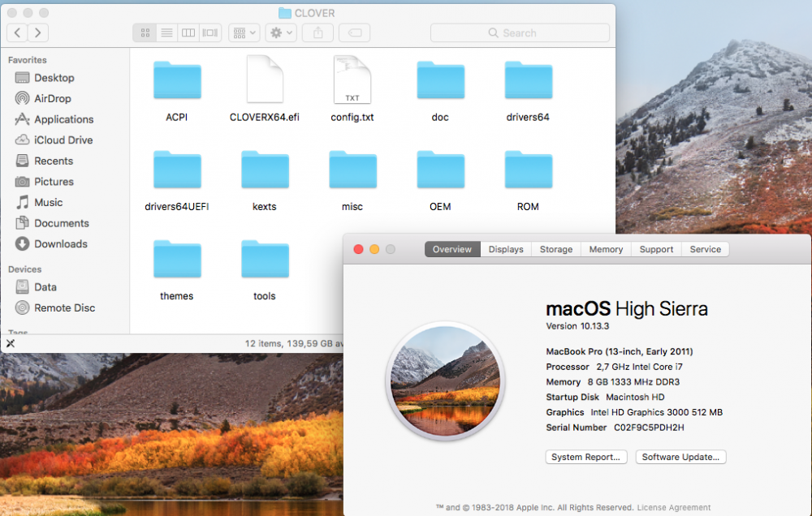Switch to the Support tab
The width and height of the screenshot is (812, 516).
pyautogui.click(x=656, y=249)
